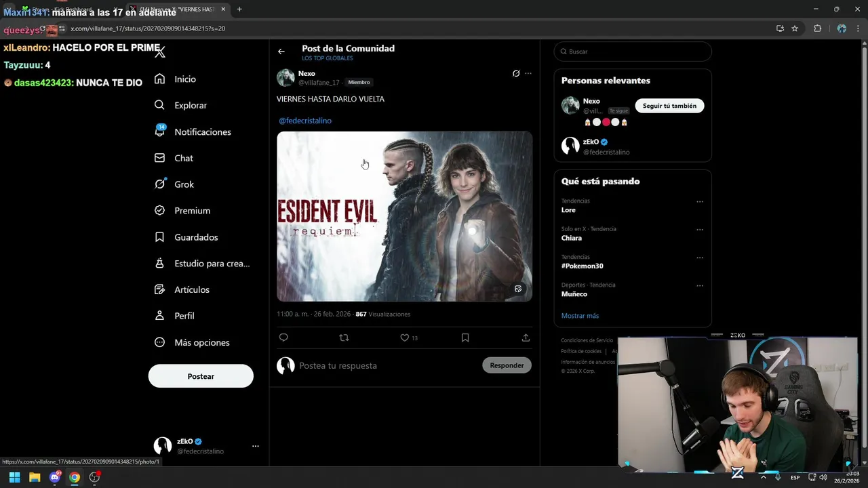Click the Postear button
868x488 pixels.
201,376
